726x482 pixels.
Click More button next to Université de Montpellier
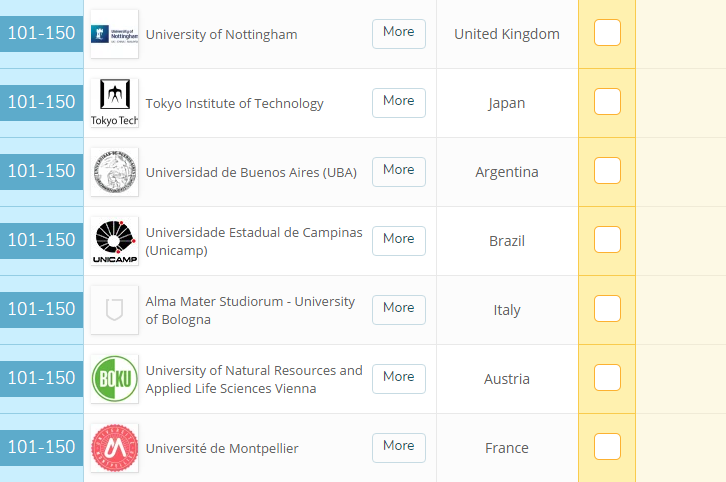click(x=398, y=447)
